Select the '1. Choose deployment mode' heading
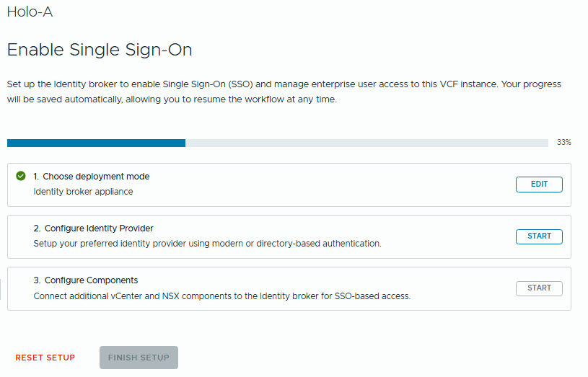Image resolution: width=588 pixels, height=377 pixels. point(92,177)
